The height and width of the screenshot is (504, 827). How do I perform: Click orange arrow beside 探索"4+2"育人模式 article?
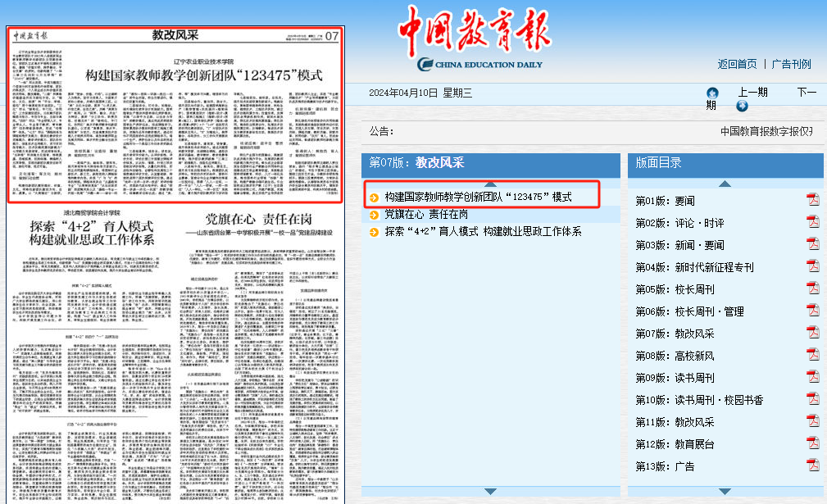pos(374,232)
